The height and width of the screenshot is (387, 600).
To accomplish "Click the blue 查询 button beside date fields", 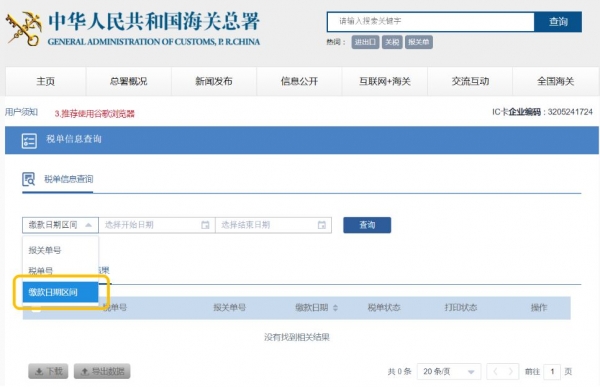I will (367, 225).
